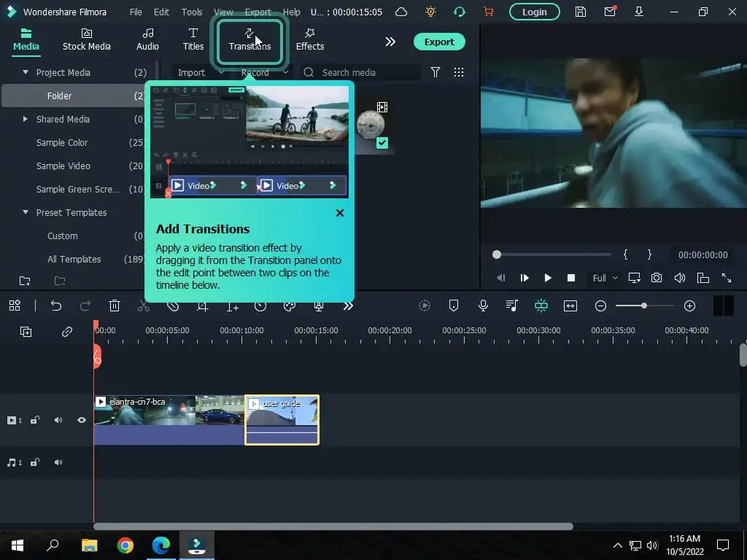Open the shopping cart icon
The image size is (747, 560).
coord(488,12)
